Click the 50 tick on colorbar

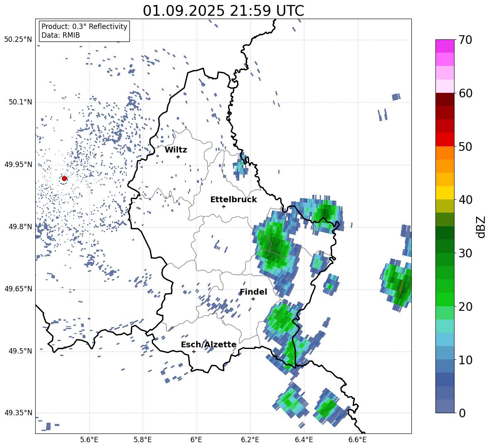pos(465,146)
